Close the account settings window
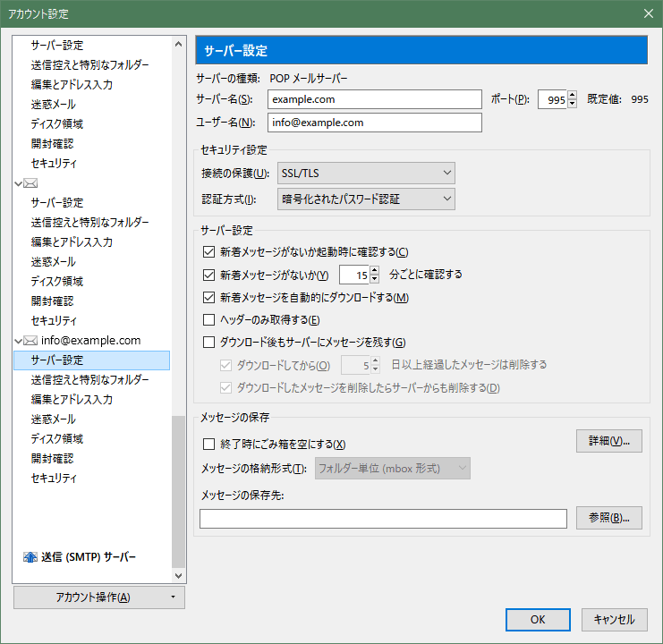The height and width of the screenshot is (644, 663). tap(648, 13)
